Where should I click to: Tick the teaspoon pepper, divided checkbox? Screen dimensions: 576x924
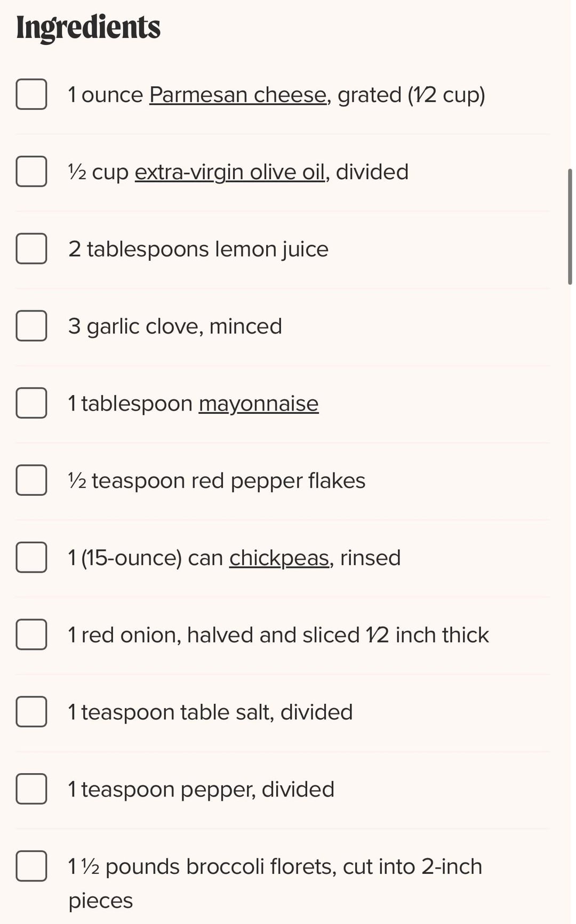pos(31,789)
